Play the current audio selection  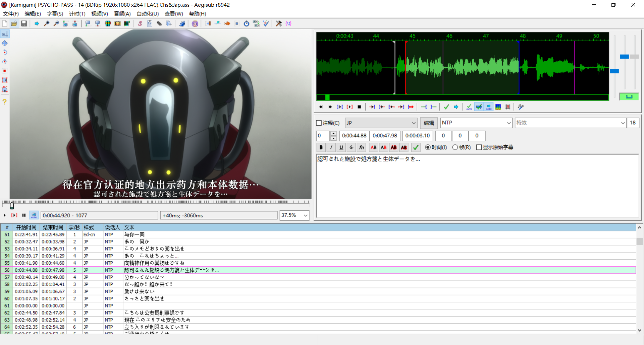(x=340, y=107)
